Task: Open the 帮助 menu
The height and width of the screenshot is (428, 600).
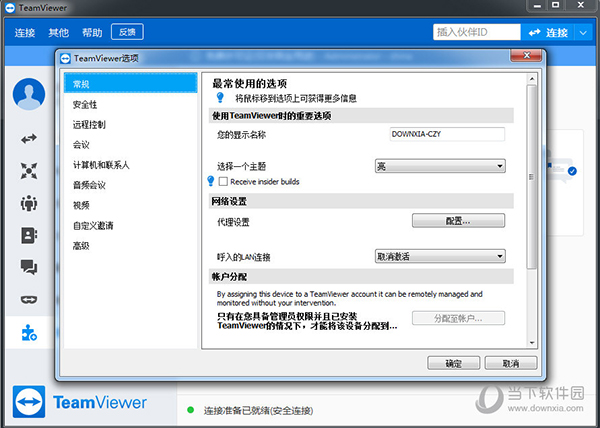Action: click(x=92, y=33)
